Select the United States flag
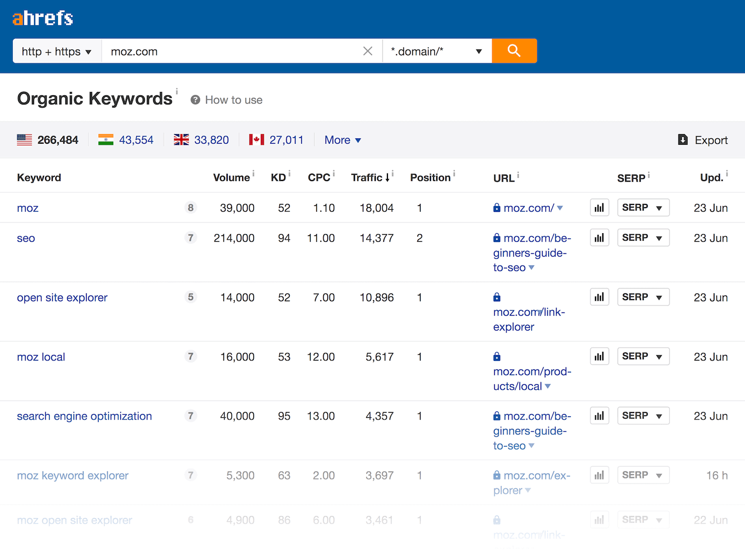The image size is (745, 560). 24,139
